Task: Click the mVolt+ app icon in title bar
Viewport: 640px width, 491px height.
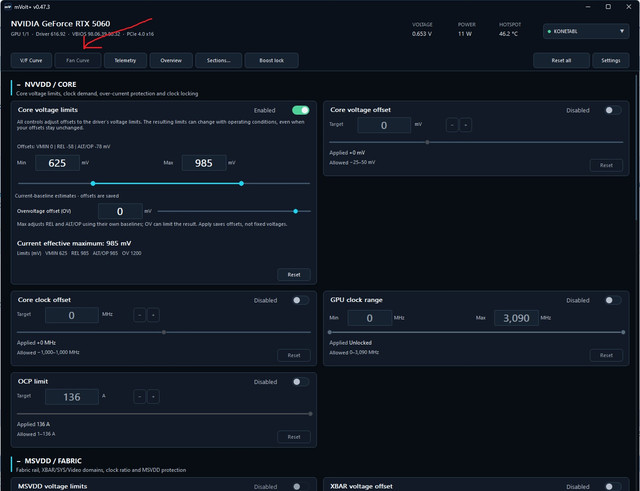Action: coord(7,7)
